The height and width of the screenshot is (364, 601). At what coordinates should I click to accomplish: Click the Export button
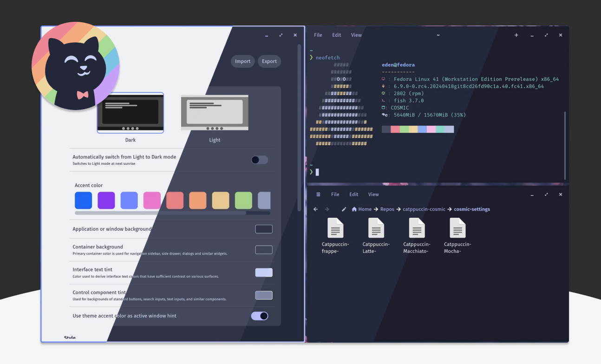click(x=269, y=61)
